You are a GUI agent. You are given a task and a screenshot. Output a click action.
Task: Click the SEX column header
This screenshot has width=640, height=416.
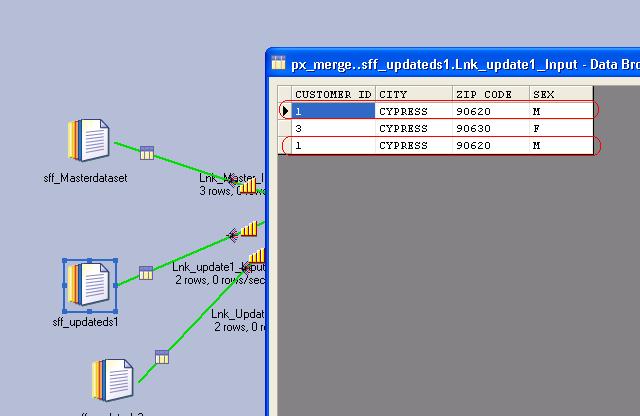561,94
